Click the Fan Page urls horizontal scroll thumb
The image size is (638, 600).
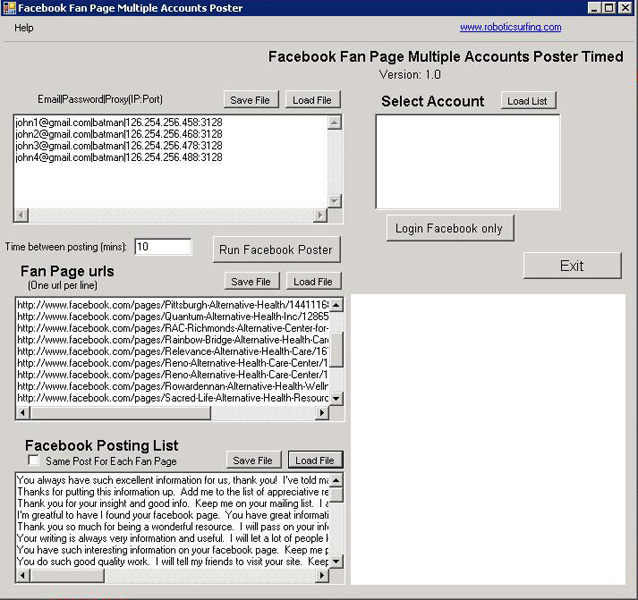tap(121, 412)
